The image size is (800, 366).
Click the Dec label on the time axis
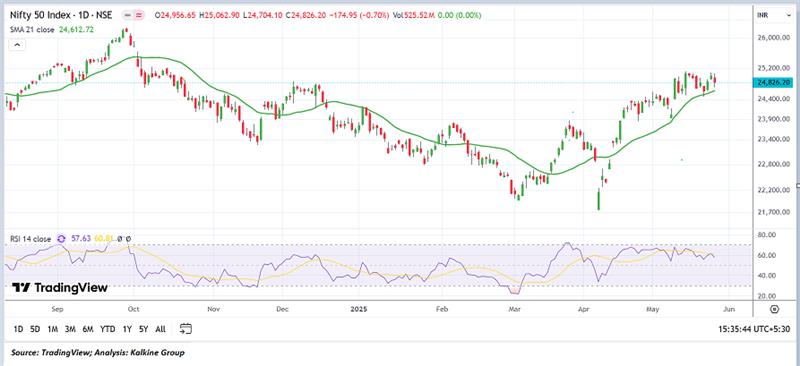click(283, 309)
